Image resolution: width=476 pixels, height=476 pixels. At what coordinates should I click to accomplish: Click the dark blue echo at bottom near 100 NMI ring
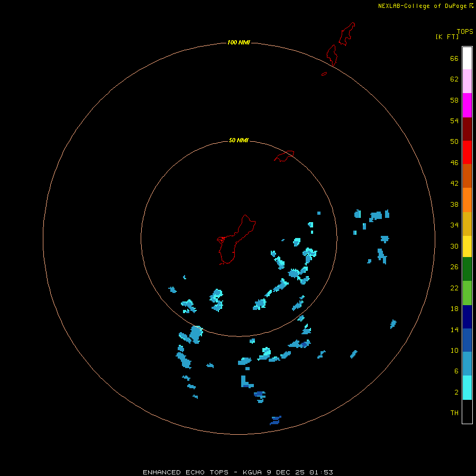276,420
